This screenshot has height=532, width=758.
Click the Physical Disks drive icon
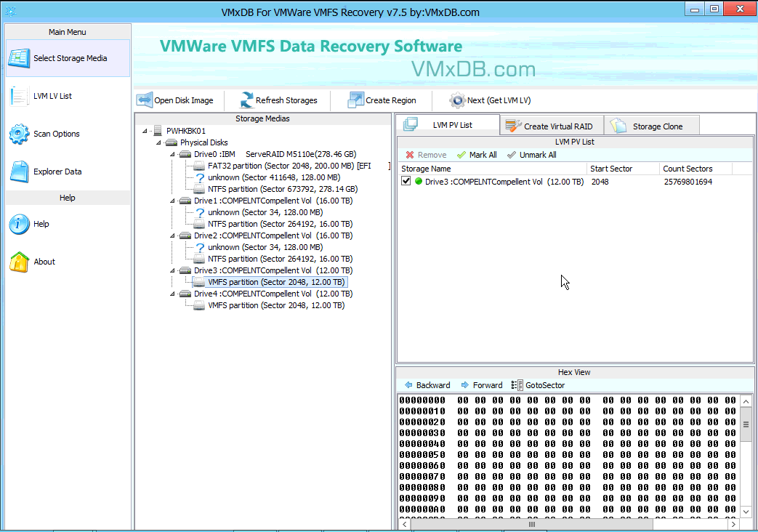172,142
